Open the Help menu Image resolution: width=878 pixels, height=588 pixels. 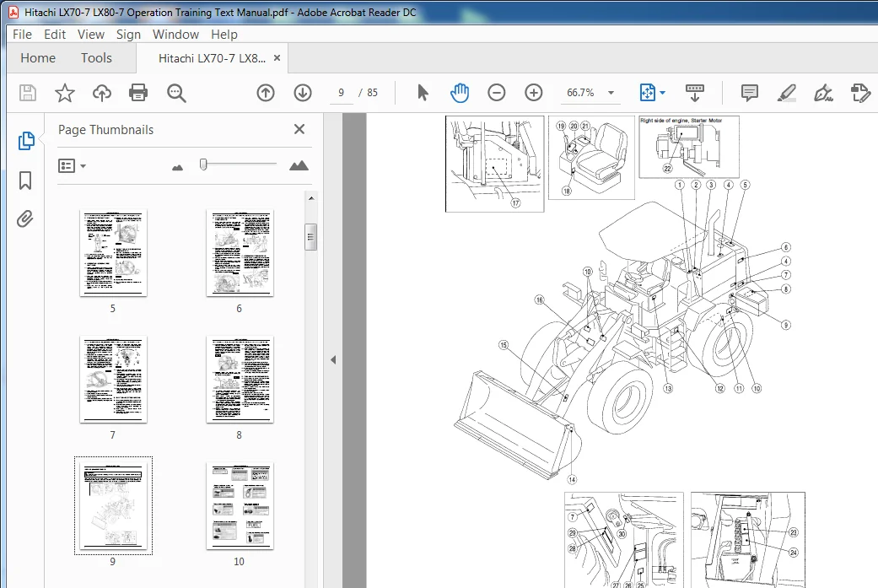pyautogui.click(x=224, y=34)
